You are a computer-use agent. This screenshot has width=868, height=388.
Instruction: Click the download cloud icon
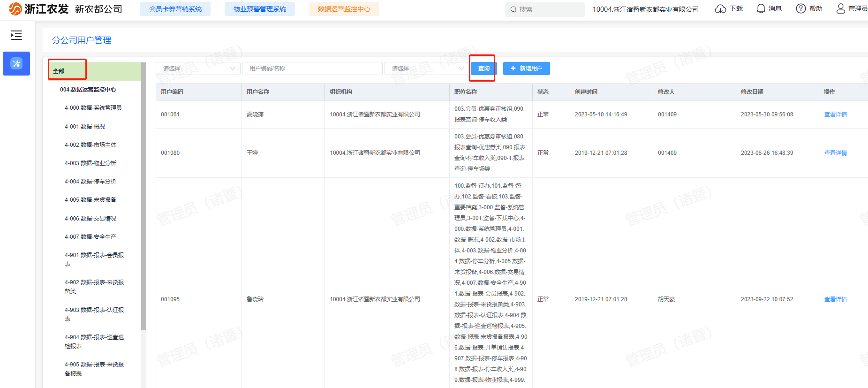(720, 9)
